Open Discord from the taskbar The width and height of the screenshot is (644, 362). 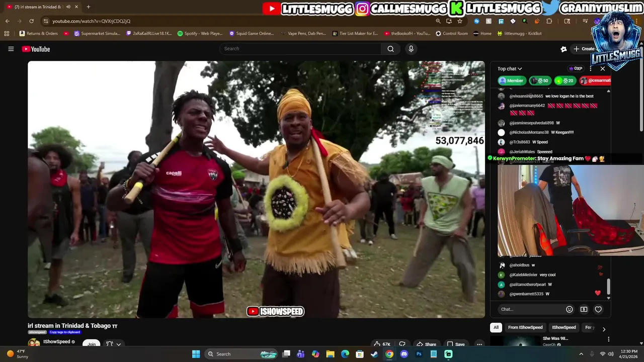click(x=404, y=354)
